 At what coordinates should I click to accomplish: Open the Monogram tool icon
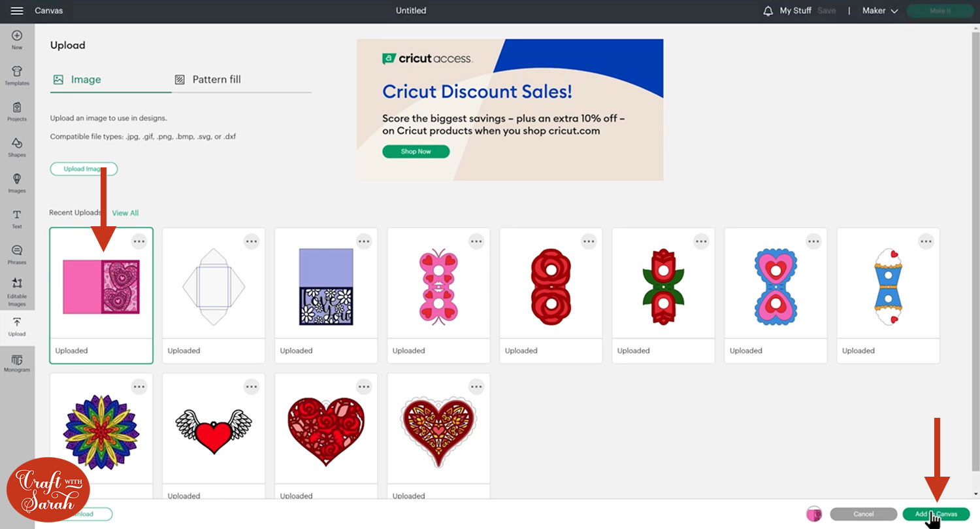tap(17, 364)
